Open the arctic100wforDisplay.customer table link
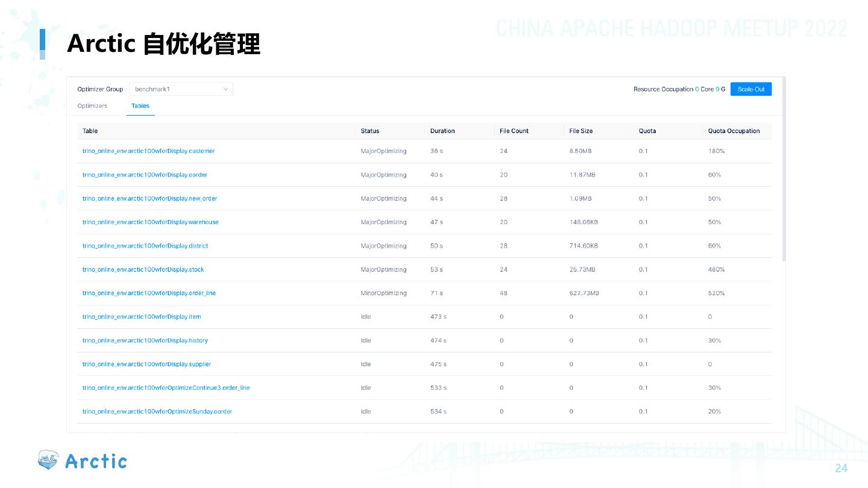The image size is (868, 488). click(149, 151)
